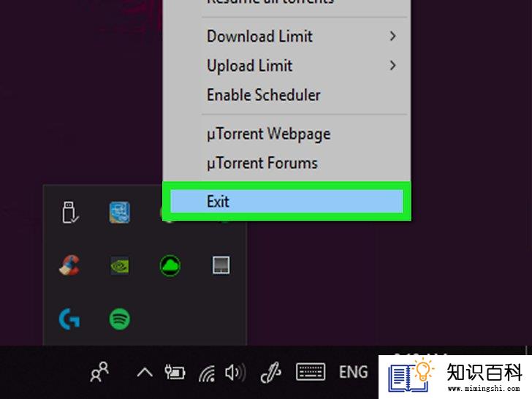
Task: Select Enable Scheduler in the menu
Action: click(302, 95)
